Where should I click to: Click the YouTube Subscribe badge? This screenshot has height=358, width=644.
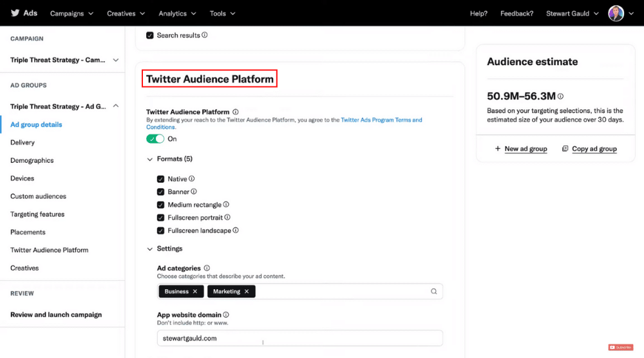(621, 347)
